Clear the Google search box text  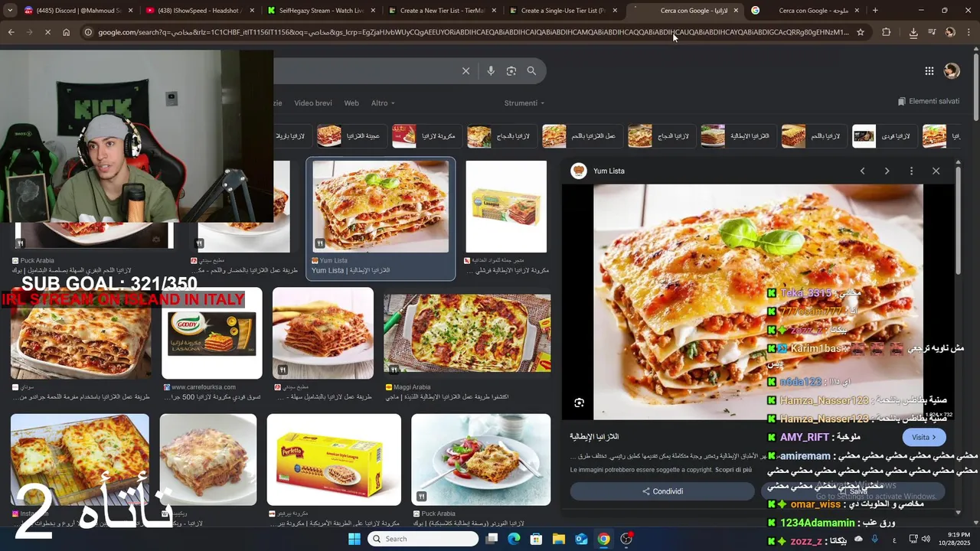coord(465,71)
